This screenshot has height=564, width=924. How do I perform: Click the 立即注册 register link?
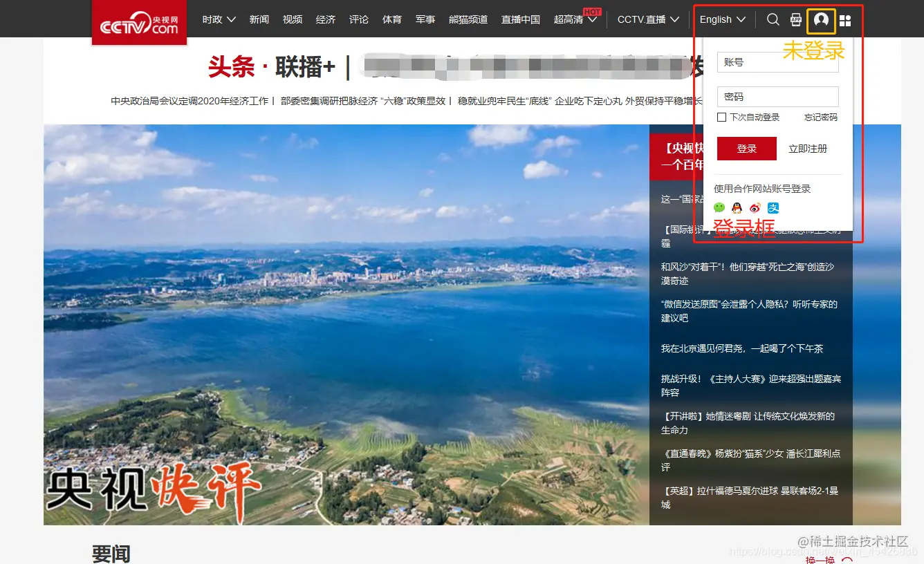point(808,148)
